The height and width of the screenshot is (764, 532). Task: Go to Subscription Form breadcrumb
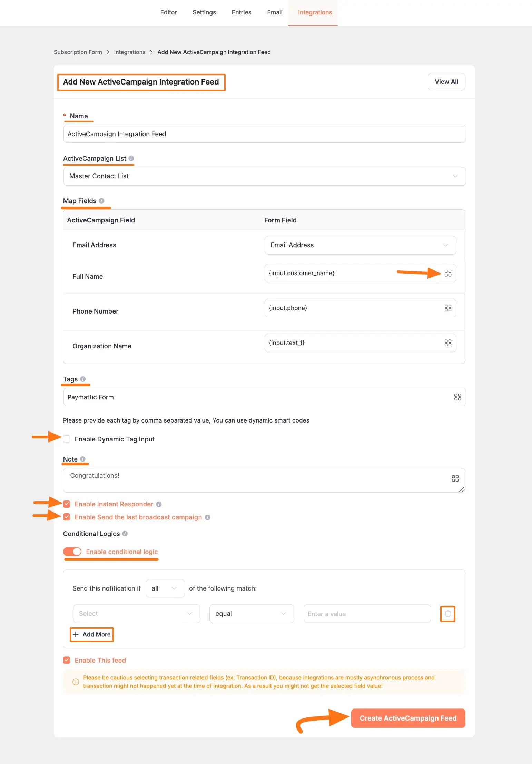[78, 52]
